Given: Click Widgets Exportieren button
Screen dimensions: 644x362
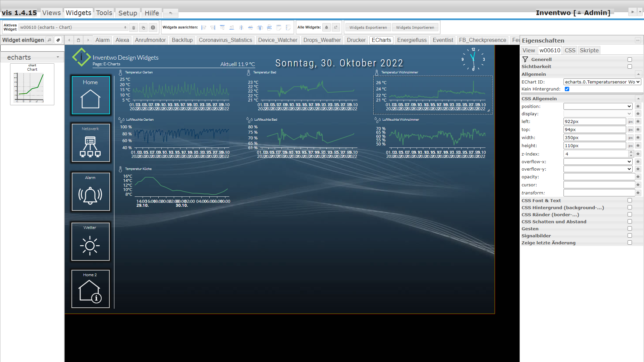Looking at the screenshot, I should click(x=368, y=27).
